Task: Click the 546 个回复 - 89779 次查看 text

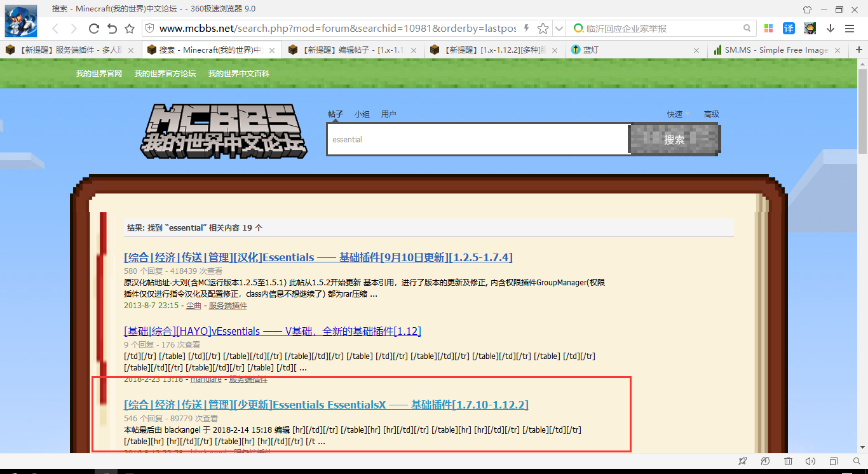Action: tap(171, 418)
